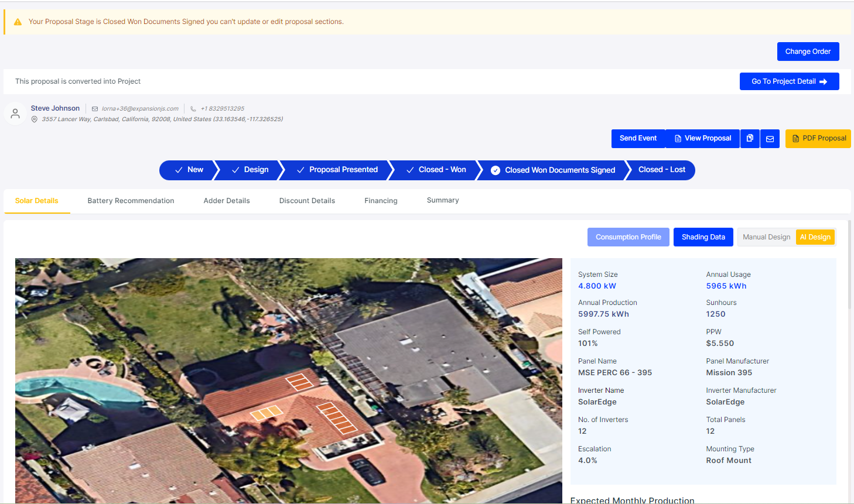Image resolution: width=854 pixels, height=504 pixels.
Task: Click the Change Order button
Action: (808, 51)
